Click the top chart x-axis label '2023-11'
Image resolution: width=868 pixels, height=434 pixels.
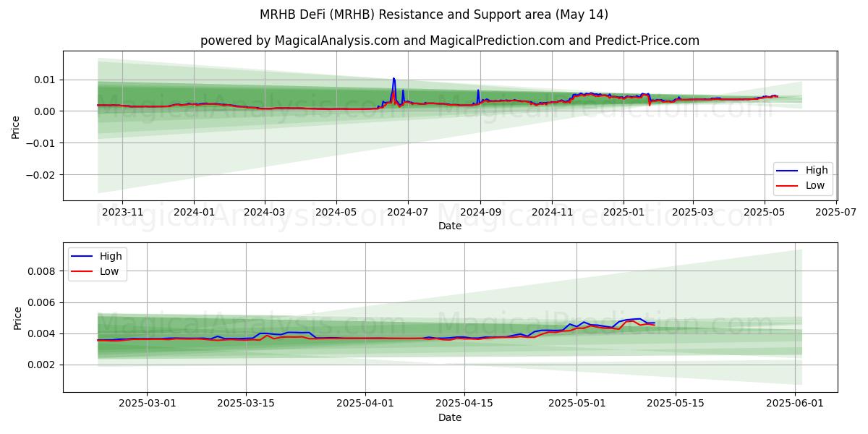coord(122,213)
